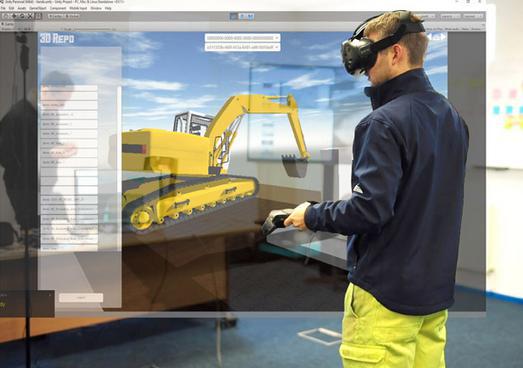Open the Layout dropdown in toolbar

tap(473, 16)
